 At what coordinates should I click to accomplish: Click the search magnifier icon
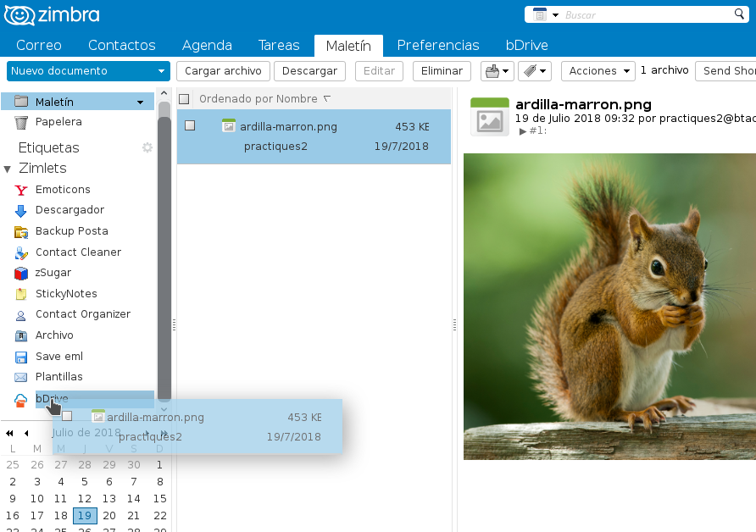pyautogui.click(x=739, y=14)
